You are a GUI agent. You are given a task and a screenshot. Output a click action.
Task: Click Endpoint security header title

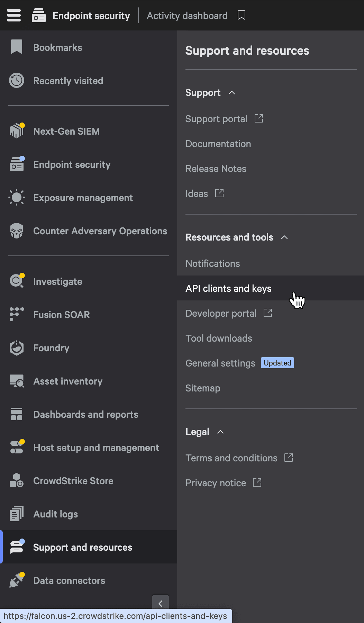pyautogui.click(x=91, y=16)
